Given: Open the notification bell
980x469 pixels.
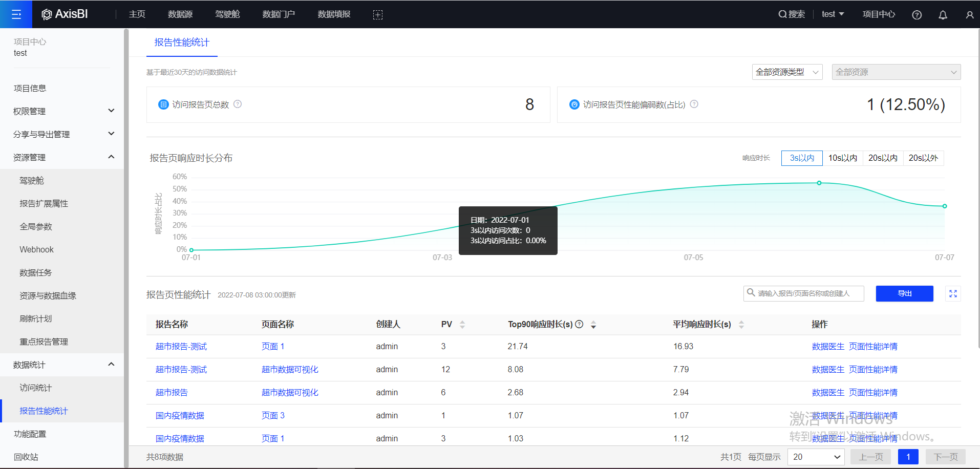Looking at the screenshot, I should click(943, 15).
